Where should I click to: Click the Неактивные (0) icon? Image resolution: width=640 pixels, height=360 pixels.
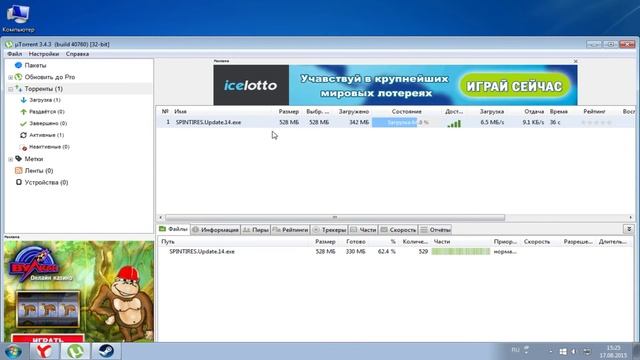pos(24,147)
